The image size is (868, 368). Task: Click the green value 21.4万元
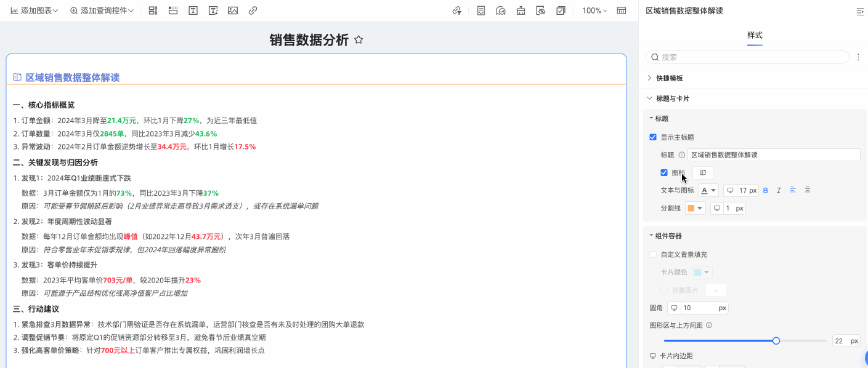(x=121, y=121)
